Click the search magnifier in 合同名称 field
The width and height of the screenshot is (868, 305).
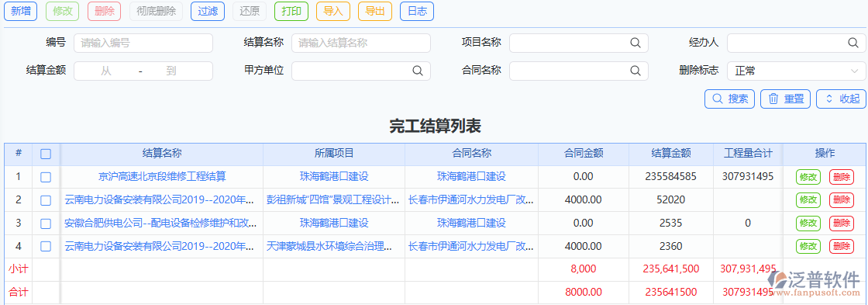[x=635, y=71]
